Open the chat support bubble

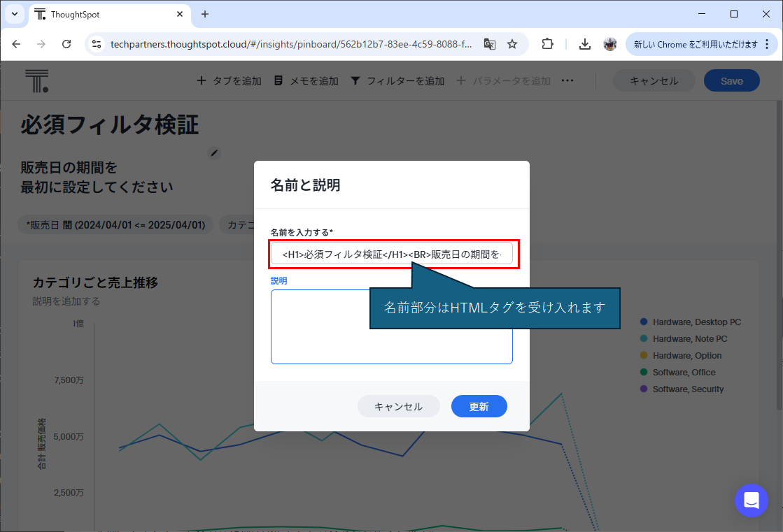[x=751, y=500]
